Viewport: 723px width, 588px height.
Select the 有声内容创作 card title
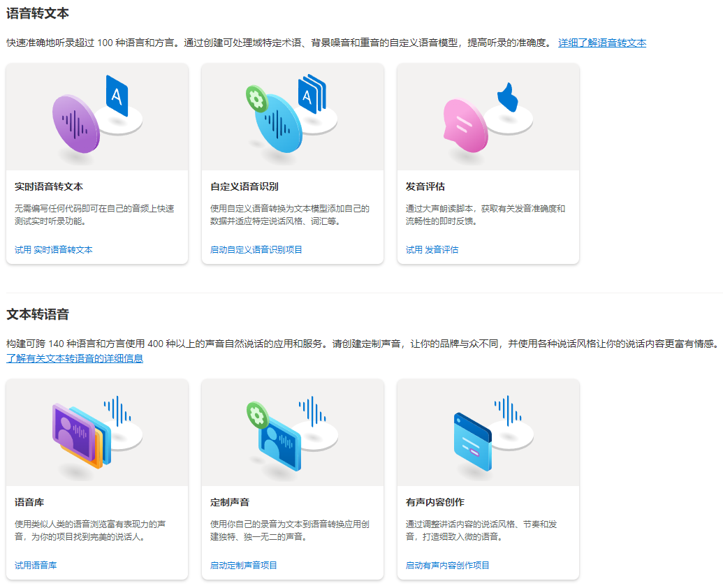tap(435, 502)
